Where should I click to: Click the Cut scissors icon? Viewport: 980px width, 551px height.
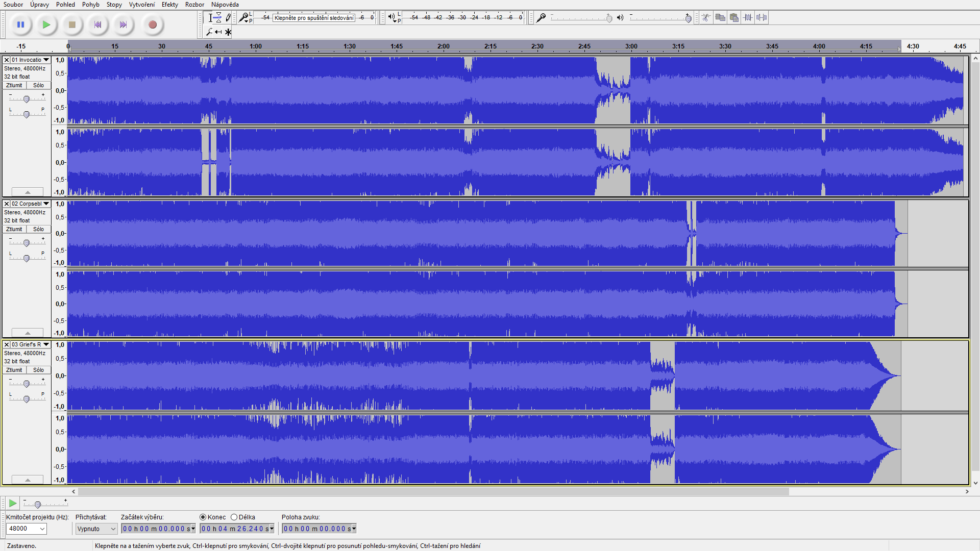point(706,18)
